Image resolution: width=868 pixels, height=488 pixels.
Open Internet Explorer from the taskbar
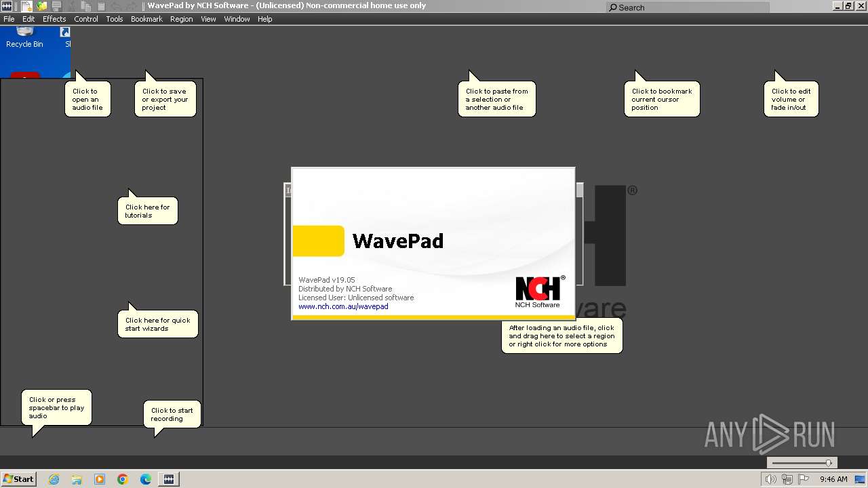pos(54,479)
